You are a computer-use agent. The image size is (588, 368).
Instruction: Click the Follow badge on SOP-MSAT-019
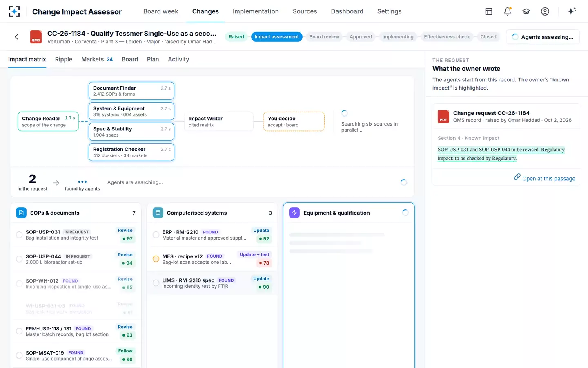point(125,351)
